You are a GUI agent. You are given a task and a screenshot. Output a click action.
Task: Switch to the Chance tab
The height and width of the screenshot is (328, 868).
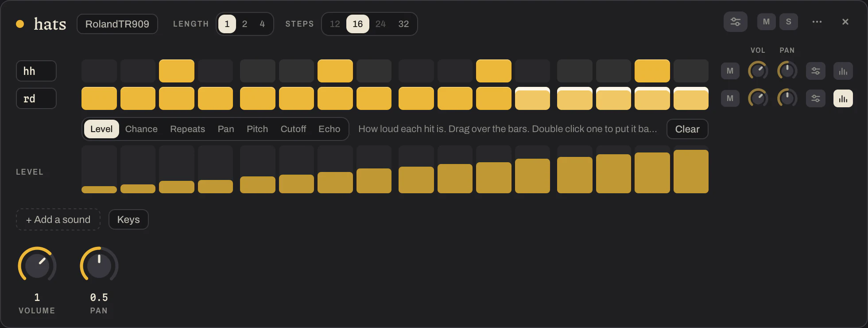point(141,129)
